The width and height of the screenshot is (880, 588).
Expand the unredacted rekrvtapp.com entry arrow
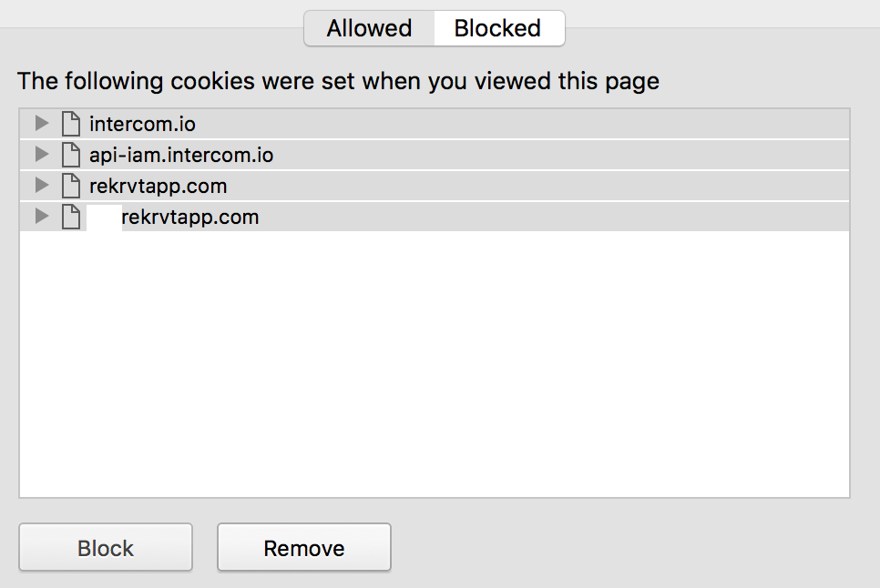click(41, 186)
